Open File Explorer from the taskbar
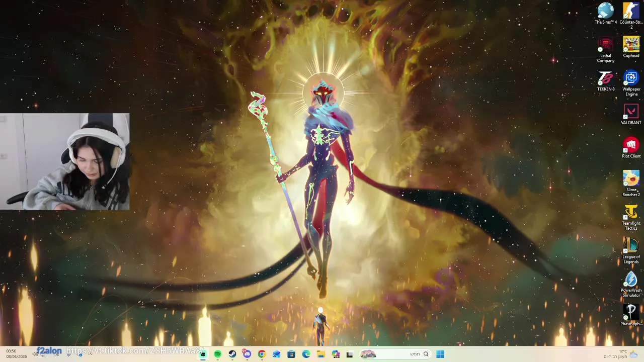644x362 pixels. (320, 354)
